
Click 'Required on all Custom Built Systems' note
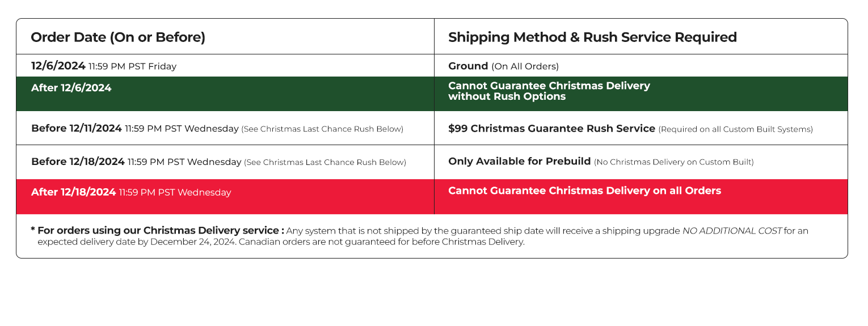(x=735, y=129)
